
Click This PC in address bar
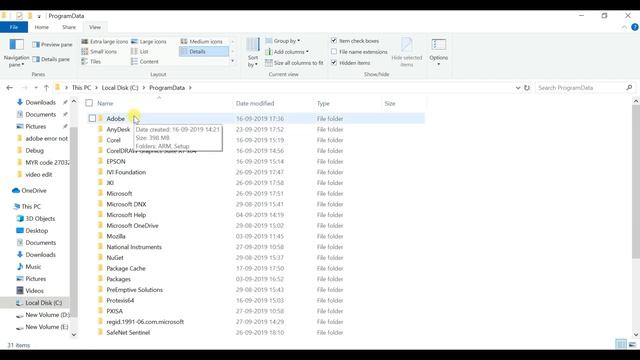click(81, 88)
